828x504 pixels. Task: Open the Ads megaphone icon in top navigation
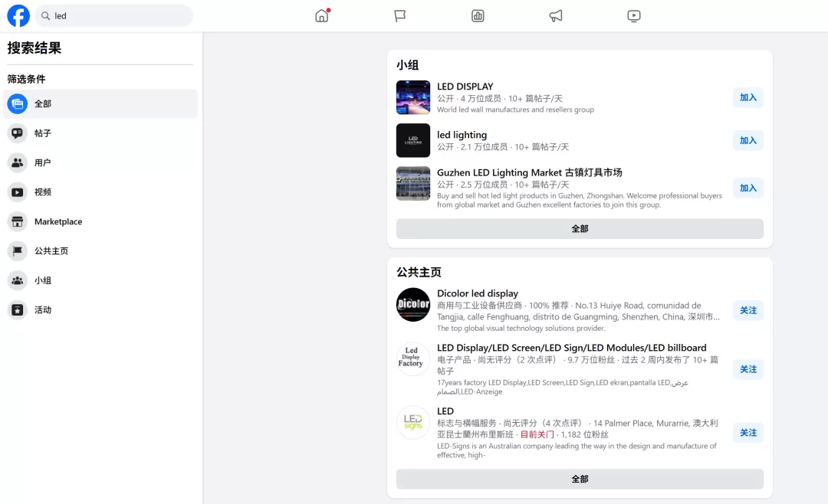(556, 16)
